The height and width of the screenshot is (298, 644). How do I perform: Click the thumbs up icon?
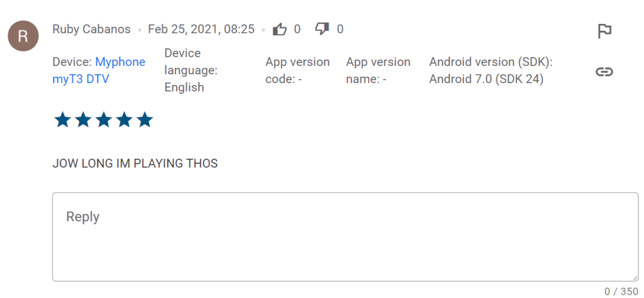tap(280, 29)
